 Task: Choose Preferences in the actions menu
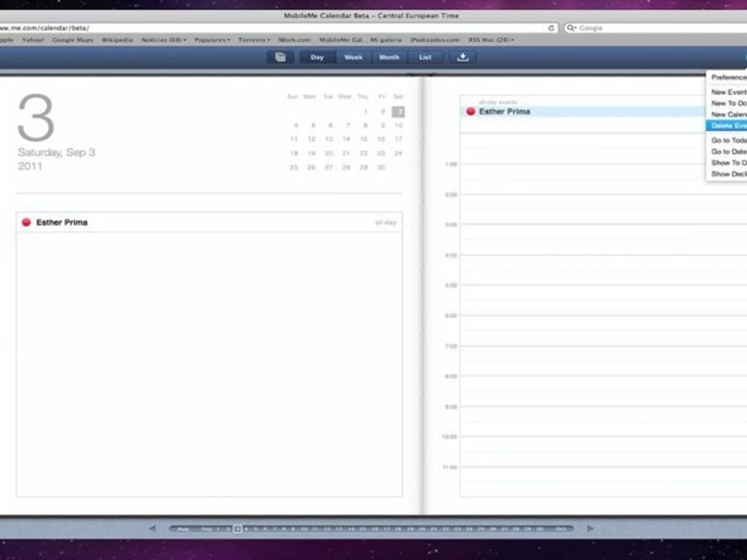click(727, 77)
